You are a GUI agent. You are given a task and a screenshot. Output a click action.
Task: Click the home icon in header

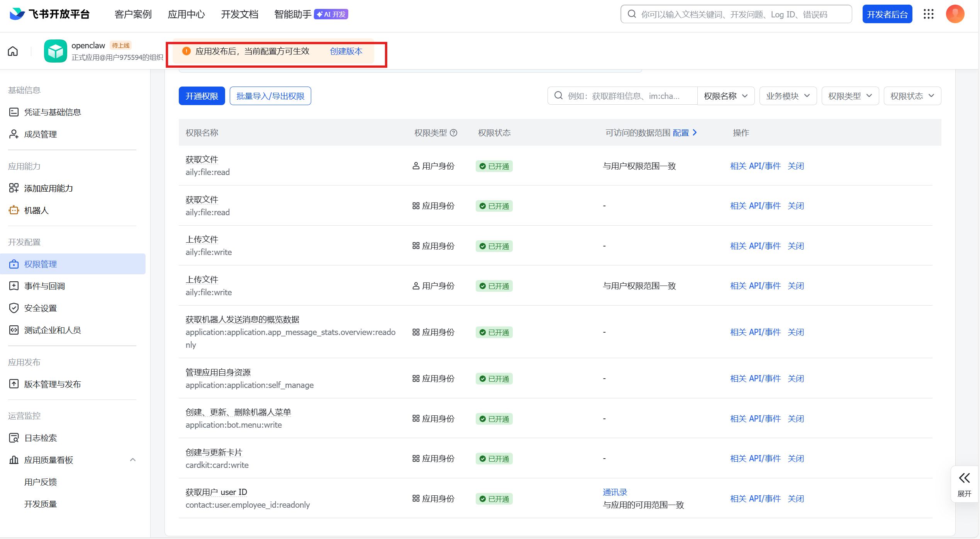13,51
